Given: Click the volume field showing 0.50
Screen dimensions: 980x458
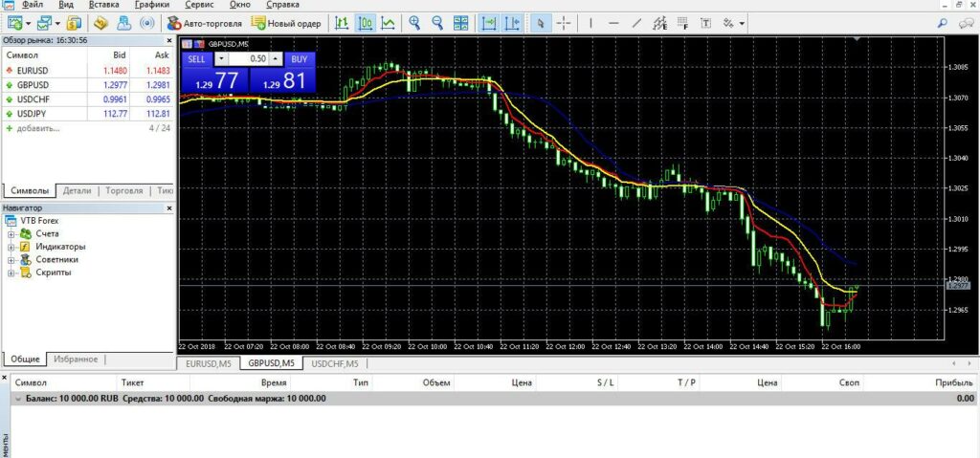Looking at the screenshot, I should pyautogui.click(x=249, y=58).
